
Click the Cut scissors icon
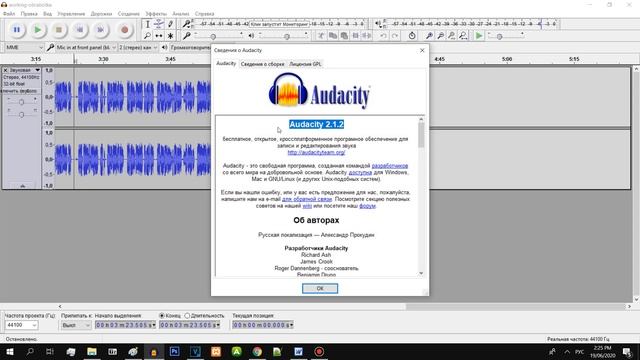point(321,36)
